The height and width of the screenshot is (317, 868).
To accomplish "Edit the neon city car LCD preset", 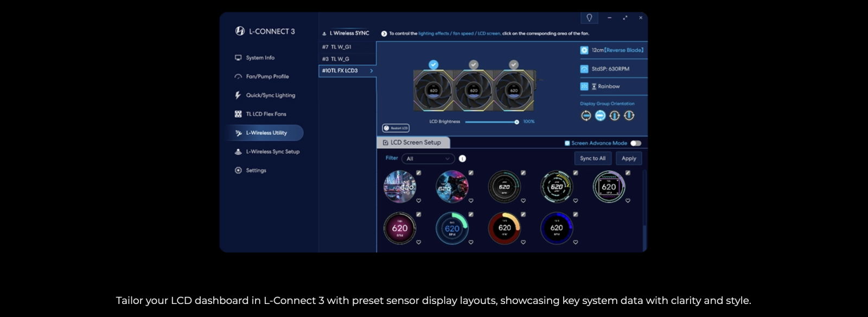I will (x=419, y=173).
